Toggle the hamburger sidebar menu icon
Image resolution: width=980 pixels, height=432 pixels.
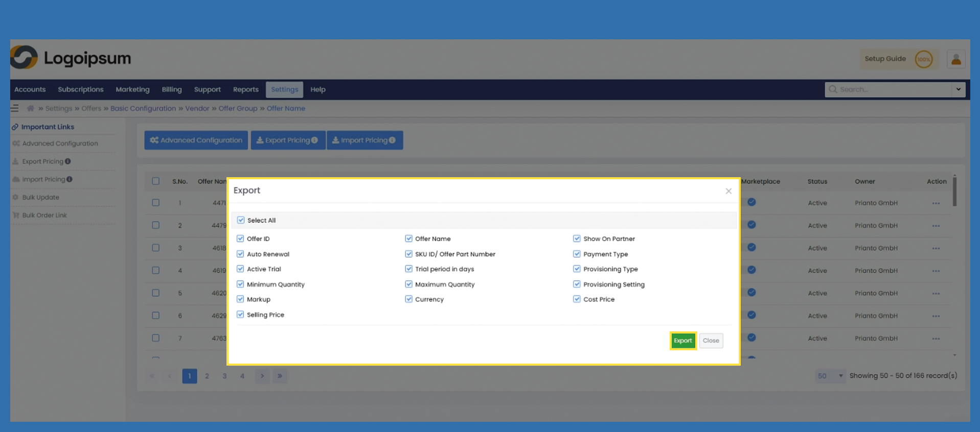click(15, 108)
